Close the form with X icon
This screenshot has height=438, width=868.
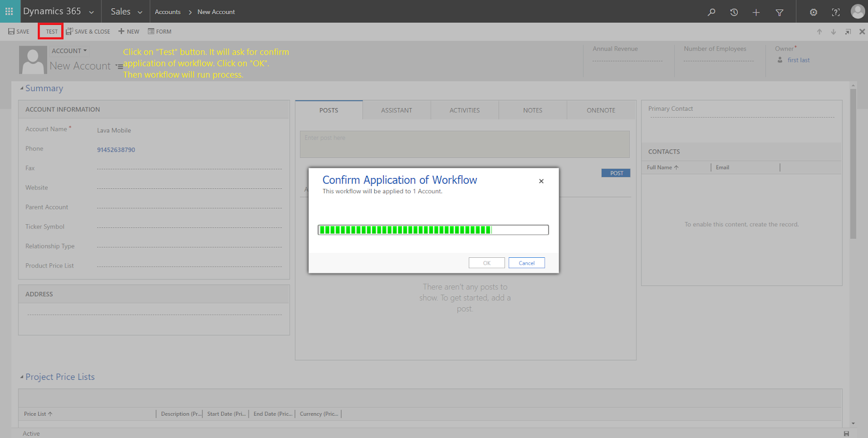pos(862,31)
